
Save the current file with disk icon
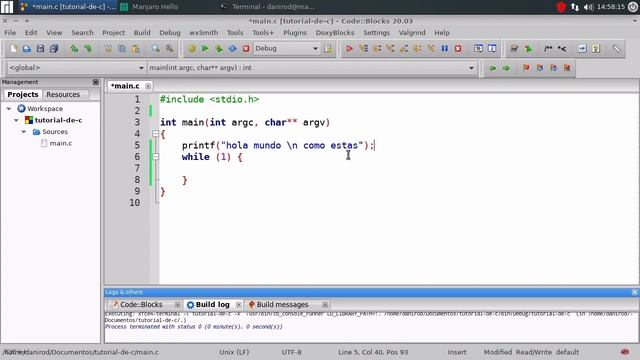coord(40,49)
